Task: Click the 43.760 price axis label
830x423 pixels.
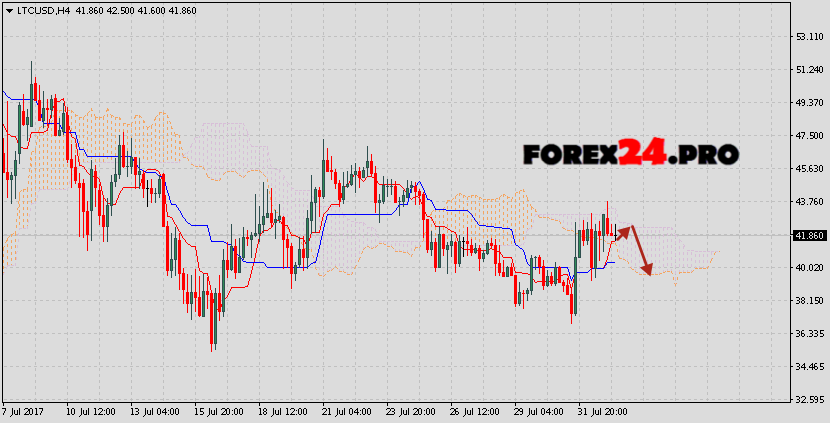Action: coord(809,201)
